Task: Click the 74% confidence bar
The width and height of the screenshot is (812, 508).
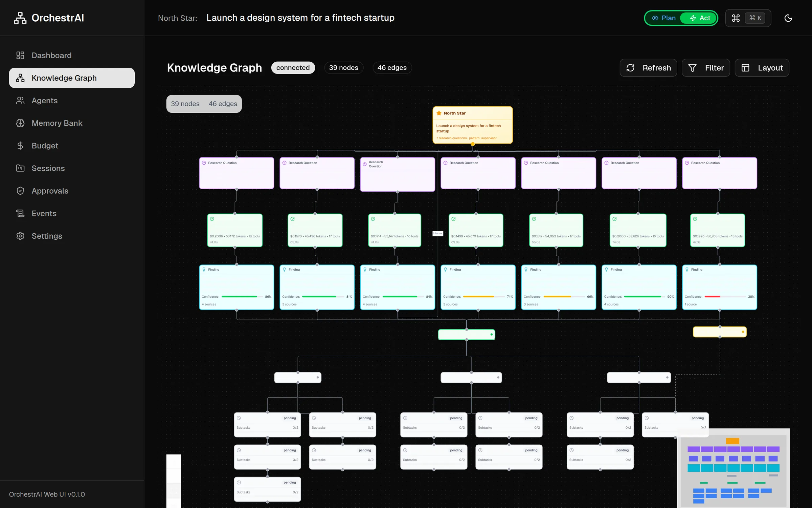Action: click(483, 297)
